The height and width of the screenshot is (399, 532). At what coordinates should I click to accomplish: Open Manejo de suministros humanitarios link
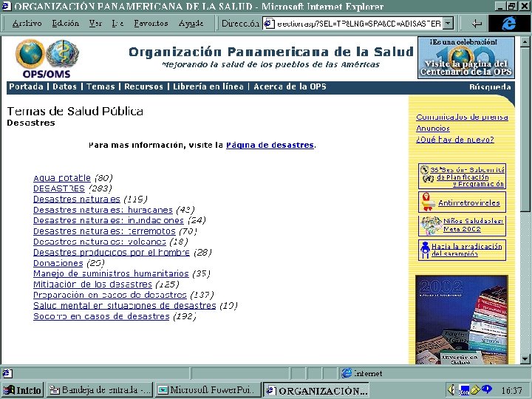[x=111, y=273]
